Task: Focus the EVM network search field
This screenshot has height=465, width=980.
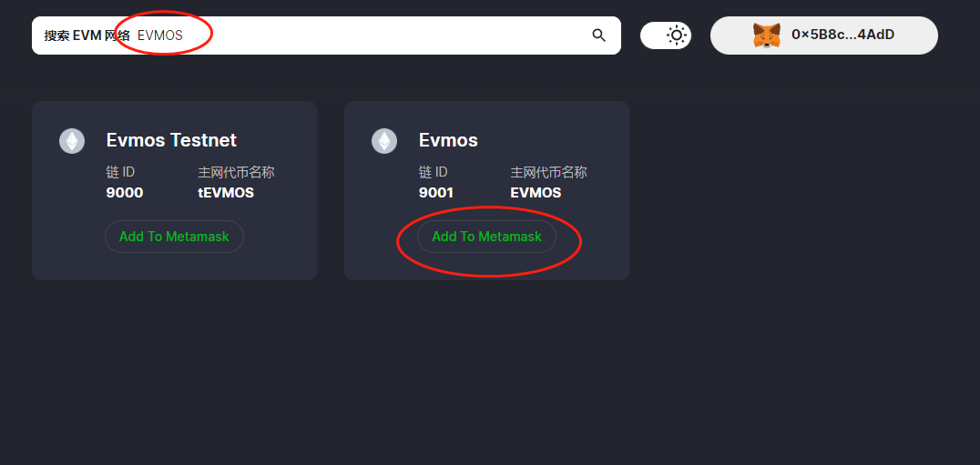Action: pyautogui.click(x=364, y=35)
